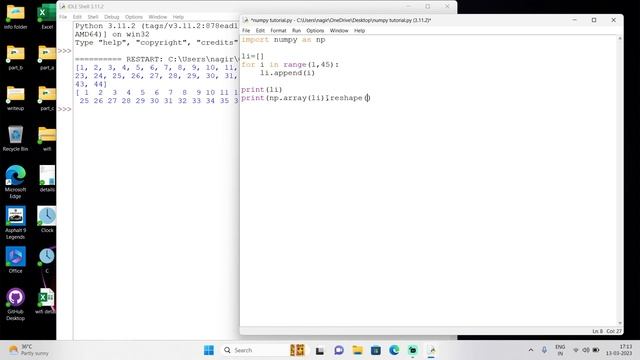This screenshot has height=360, width=640.
Task: Minimize the numpy tutorial editor window
Action: (x=574, y=20)
